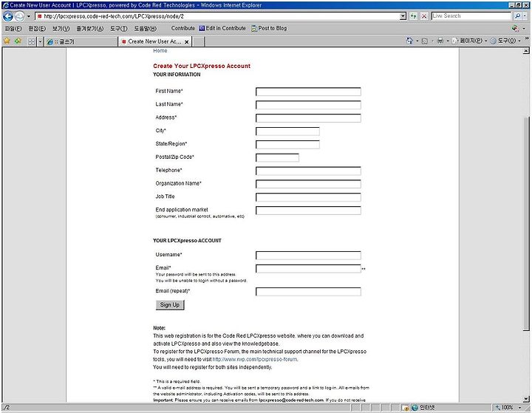Open the 도구(O) tools menu
Screen dimensions: 532x413
[505, 41]
